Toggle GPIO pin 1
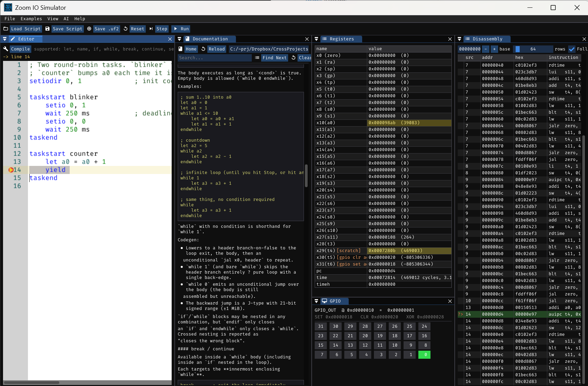The width and height of the screenshot is (588, 386). (410, 355)
